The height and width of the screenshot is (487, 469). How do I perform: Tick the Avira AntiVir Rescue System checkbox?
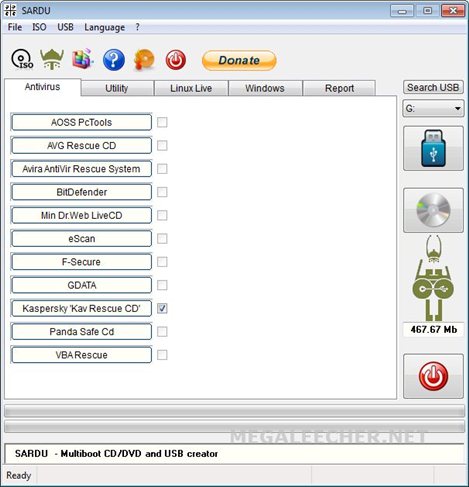point(162,169)
